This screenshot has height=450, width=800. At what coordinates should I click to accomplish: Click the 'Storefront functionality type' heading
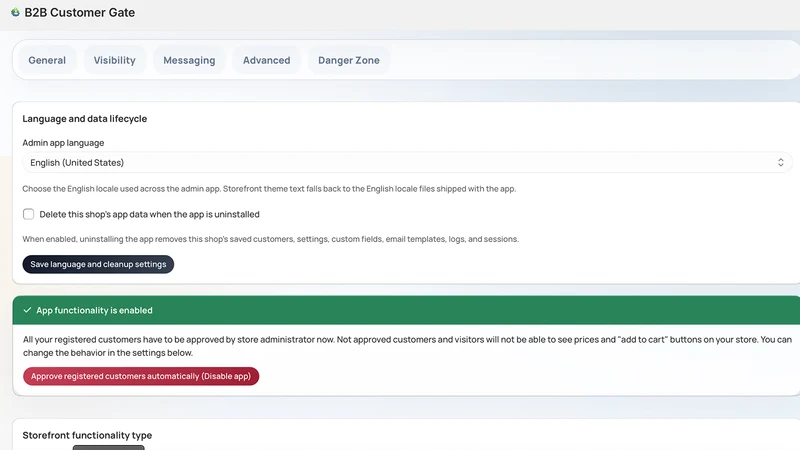[x=87, y=435]
